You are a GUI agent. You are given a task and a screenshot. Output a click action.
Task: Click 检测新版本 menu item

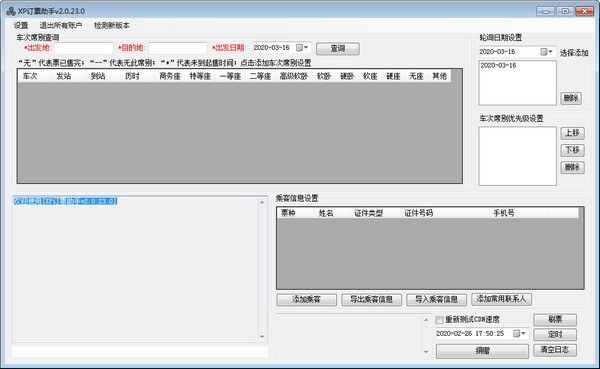point(111,26)
